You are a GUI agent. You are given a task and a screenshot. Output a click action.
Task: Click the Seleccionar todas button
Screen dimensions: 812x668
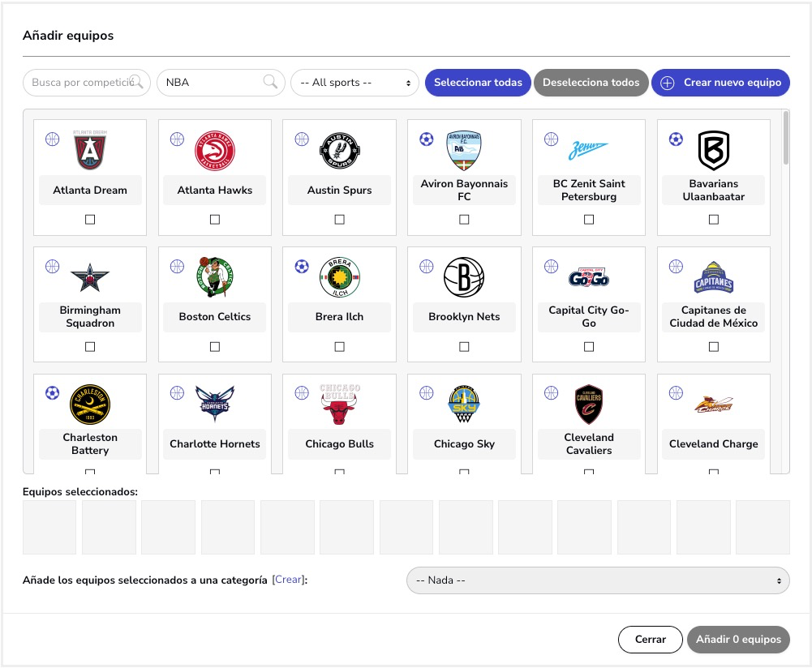tap(478, 82)
